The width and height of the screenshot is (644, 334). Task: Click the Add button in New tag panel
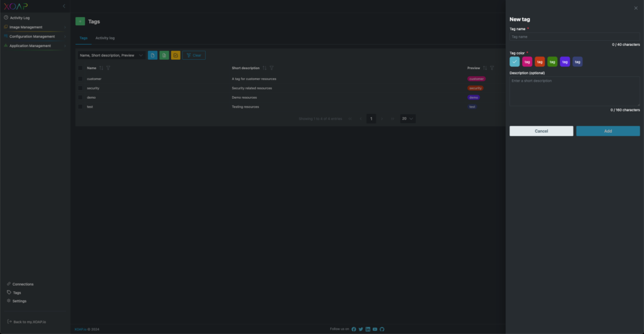pos(608,131)
